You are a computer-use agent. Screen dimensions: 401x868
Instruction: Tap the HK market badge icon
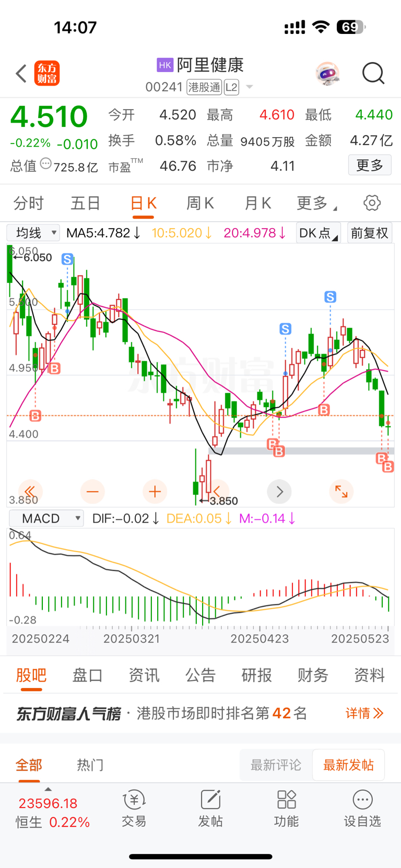tap(164, 65)
